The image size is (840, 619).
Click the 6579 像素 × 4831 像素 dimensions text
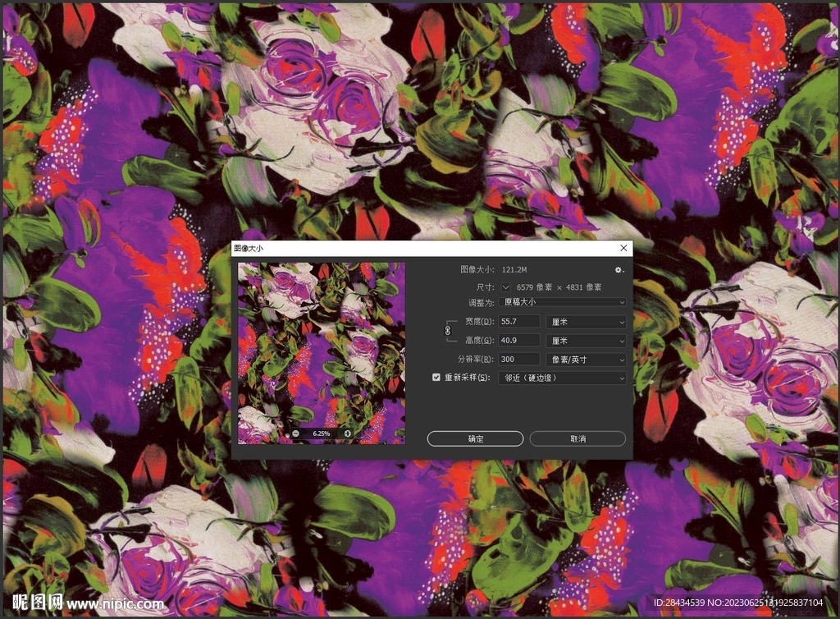click(x=559, y=287)
